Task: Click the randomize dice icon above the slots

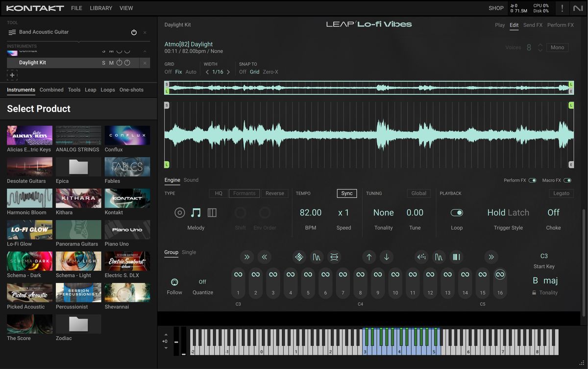Action: point(299,257)
